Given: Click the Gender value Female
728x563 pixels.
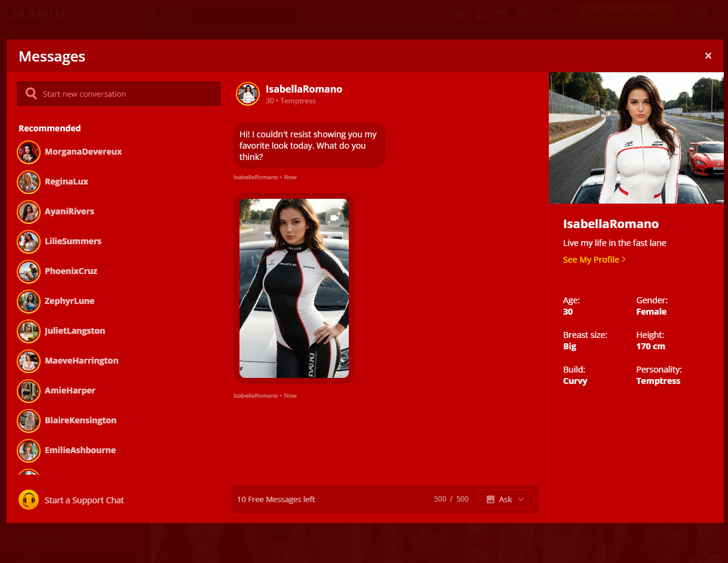Looking at the screenshot, I should (652, 312).
